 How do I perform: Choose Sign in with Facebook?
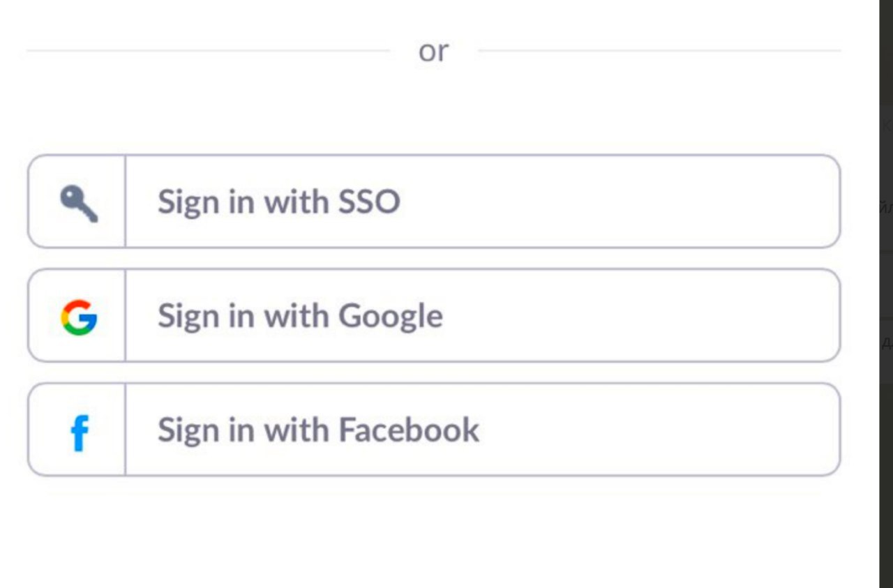pyautogui.click(x=433, y=430)
